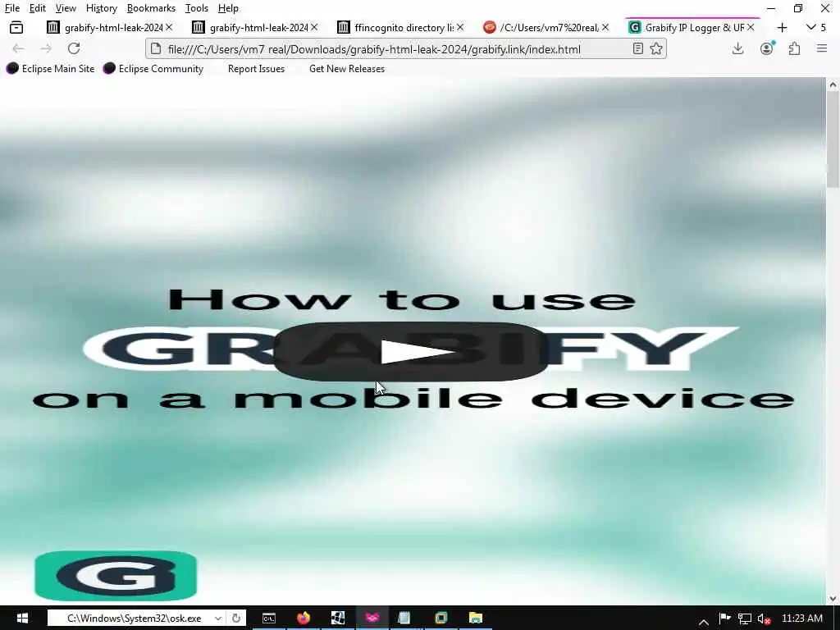
Task: Open the File menu
Action: (11, 8)
